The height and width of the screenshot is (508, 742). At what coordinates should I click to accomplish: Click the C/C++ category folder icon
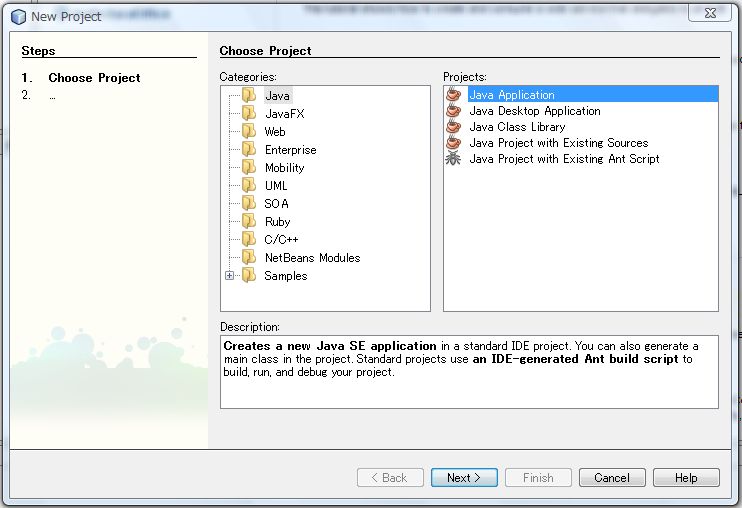(249, 240)
